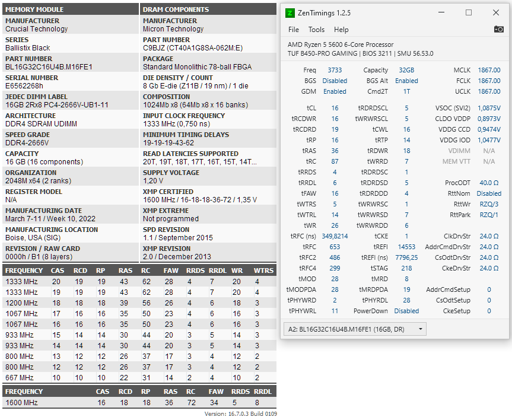Click the DRAM part number C9BJZ
This screenshot has height=420, width=512.
pos(193,48)
